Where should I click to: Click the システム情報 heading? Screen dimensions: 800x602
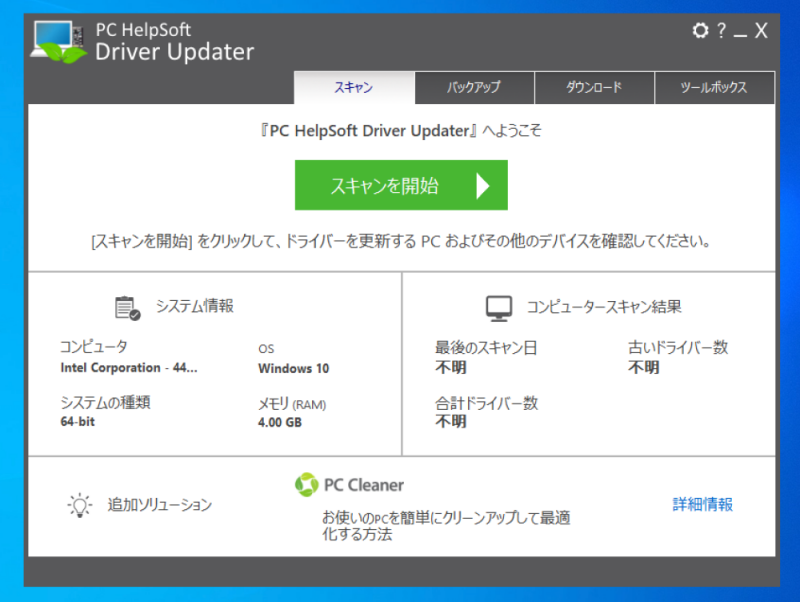195,306
